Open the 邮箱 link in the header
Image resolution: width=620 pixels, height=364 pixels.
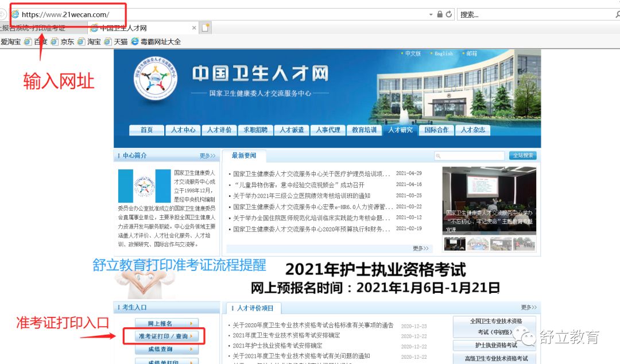(472, 53)
